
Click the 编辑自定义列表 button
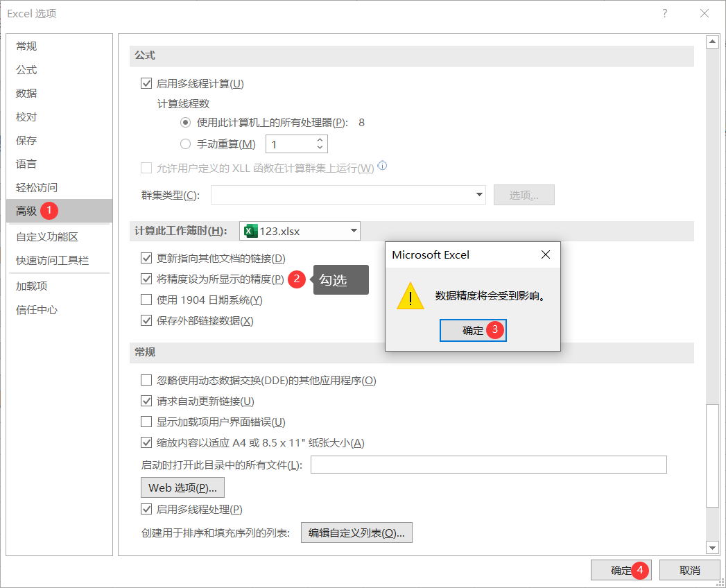click(x=356, y=533)
